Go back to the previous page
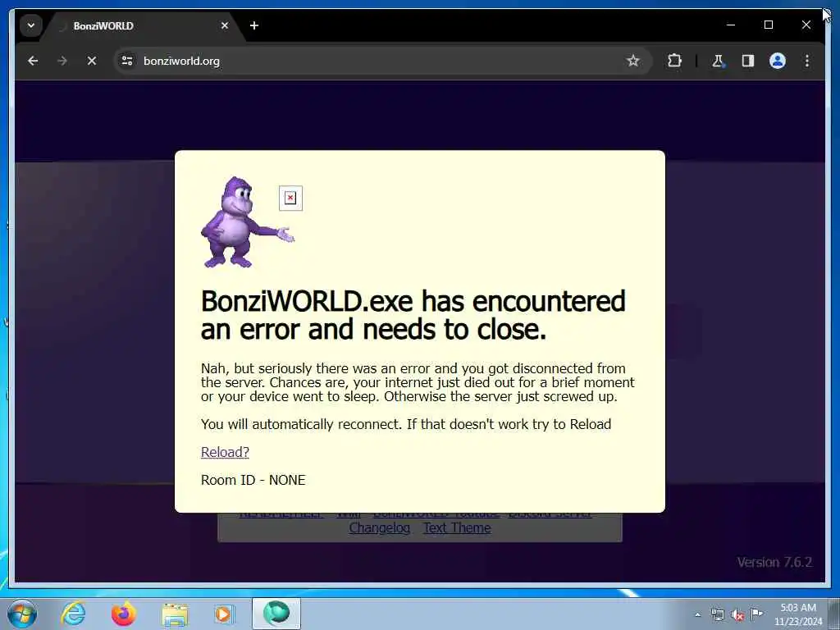The width and height of the screenshot is (840, 630). (x=33, y=61)
